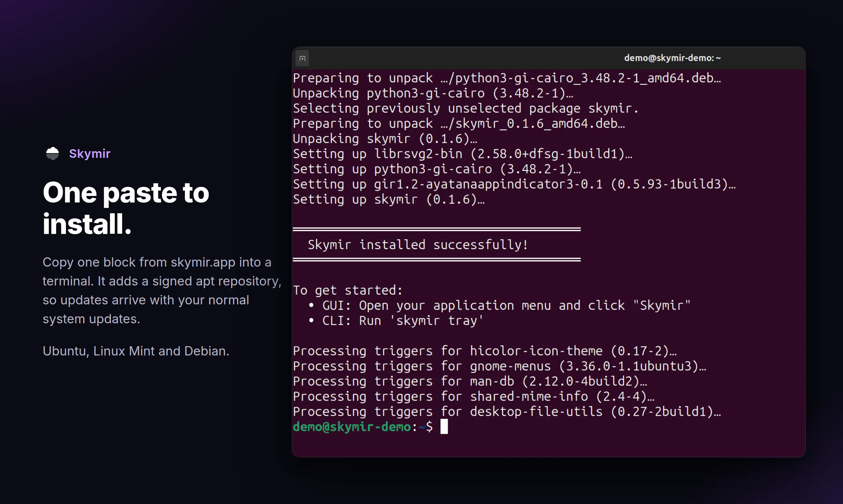Click 'Unpacking python3-gi-cairo (3.48.2-1)…' line
Viewport: 843px width, 504px height.
tap(433, 93)
